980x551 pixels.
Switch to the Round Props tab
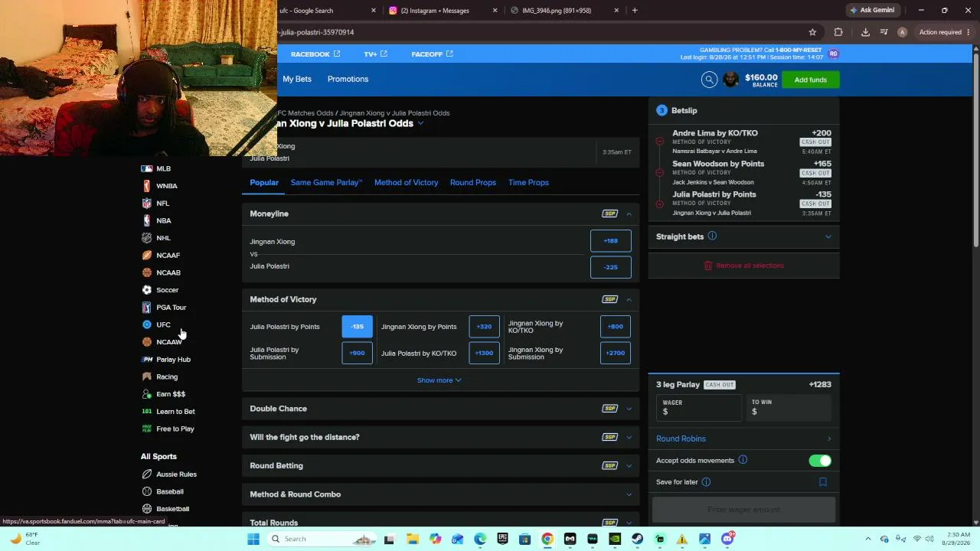pos(473,182)
